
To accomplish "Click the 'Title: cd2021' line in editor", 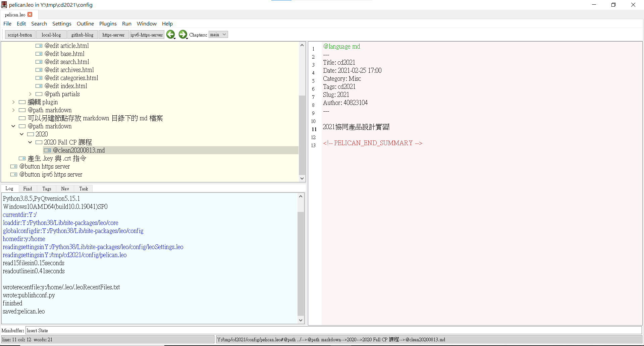I will click(x=339, y=62).
